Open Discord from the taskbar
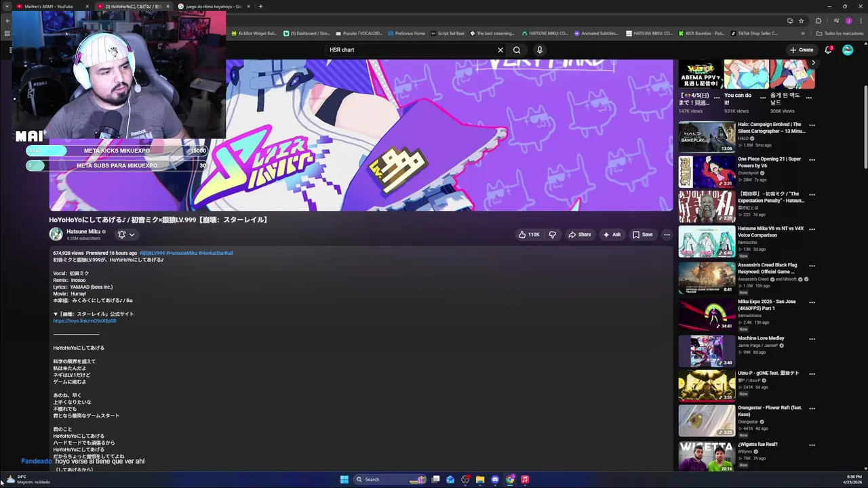The width and height of the screenshot is (868, 488). click(495, 479)
